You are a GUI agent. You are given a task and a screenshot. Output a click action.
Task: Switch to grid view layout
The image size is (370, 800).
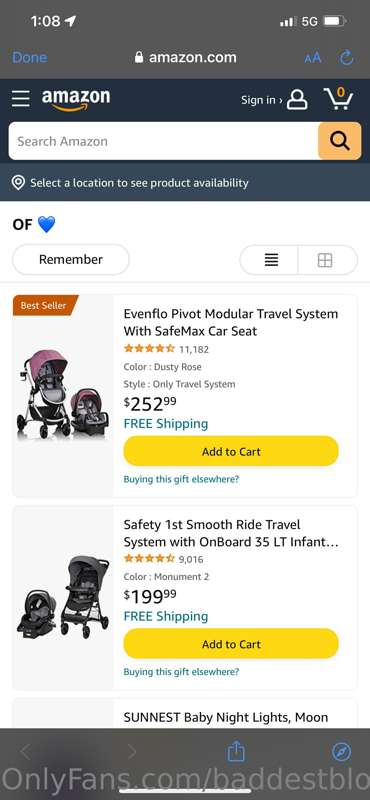point(327,260)
